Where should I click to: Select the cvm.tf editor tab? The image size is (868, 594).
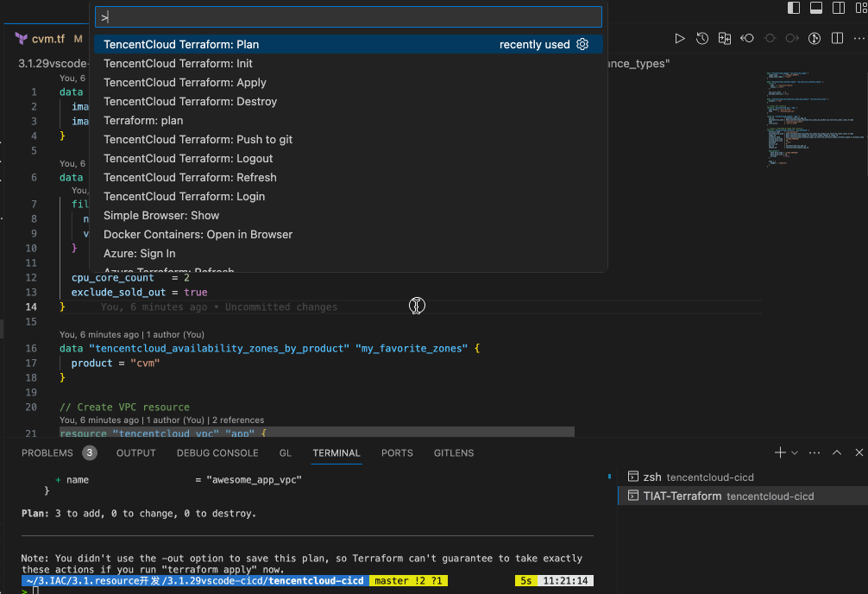(48, 39)
